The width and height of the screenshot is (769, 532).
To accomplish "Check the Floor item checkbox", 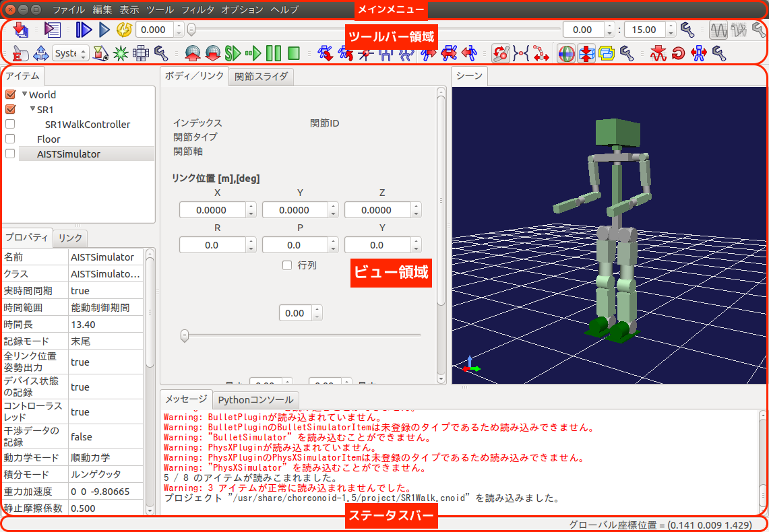I will click(x=10, y=139).
